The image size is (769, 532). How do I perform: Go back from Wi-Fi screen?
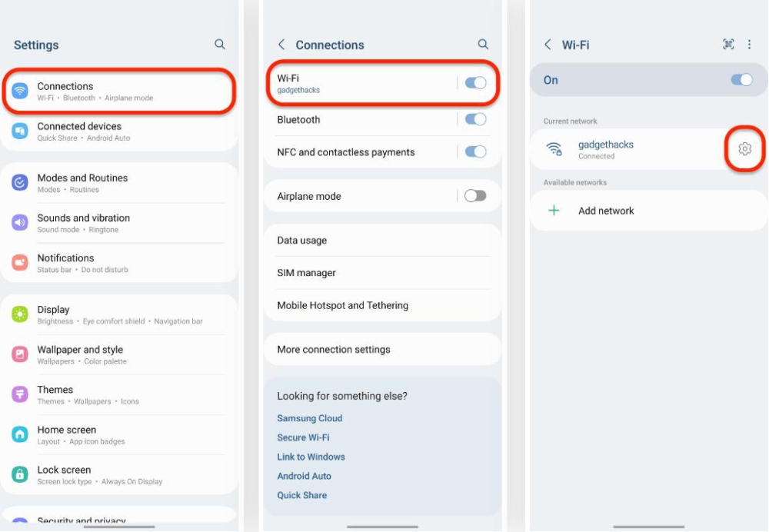pos(548,45)
